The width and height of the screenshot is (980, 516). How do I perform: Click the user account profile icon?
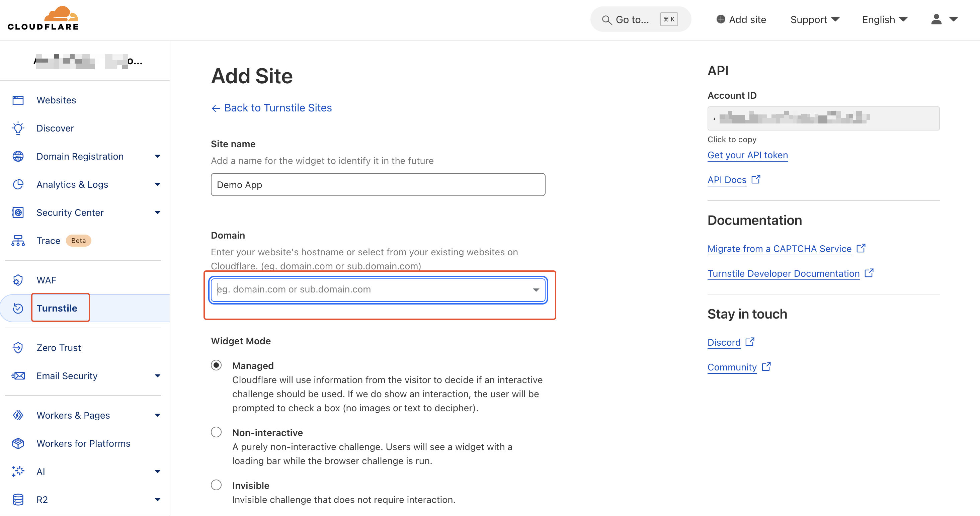coord(936,19)
